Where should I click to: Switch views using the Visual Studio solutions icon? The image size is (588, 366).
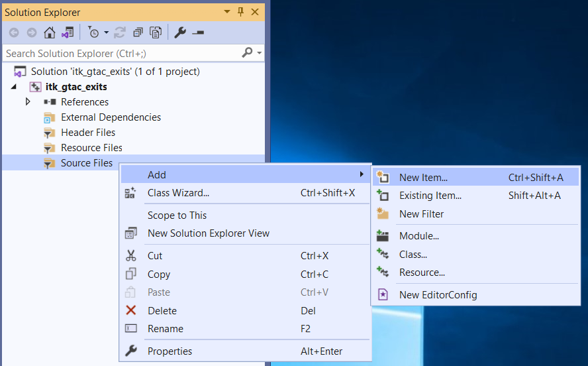click(x=68, y=32)
